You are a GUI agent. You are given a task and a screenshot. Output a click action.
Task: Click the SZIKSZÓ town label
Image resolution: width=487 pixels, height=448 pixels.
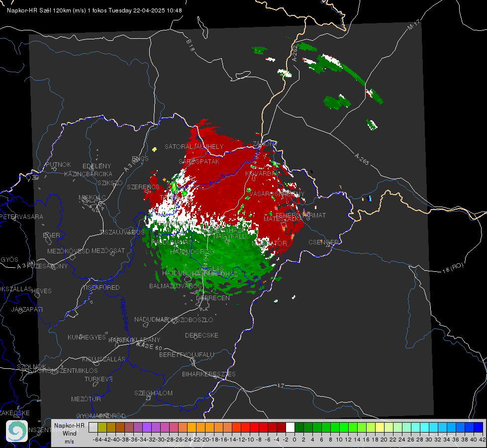110,183
